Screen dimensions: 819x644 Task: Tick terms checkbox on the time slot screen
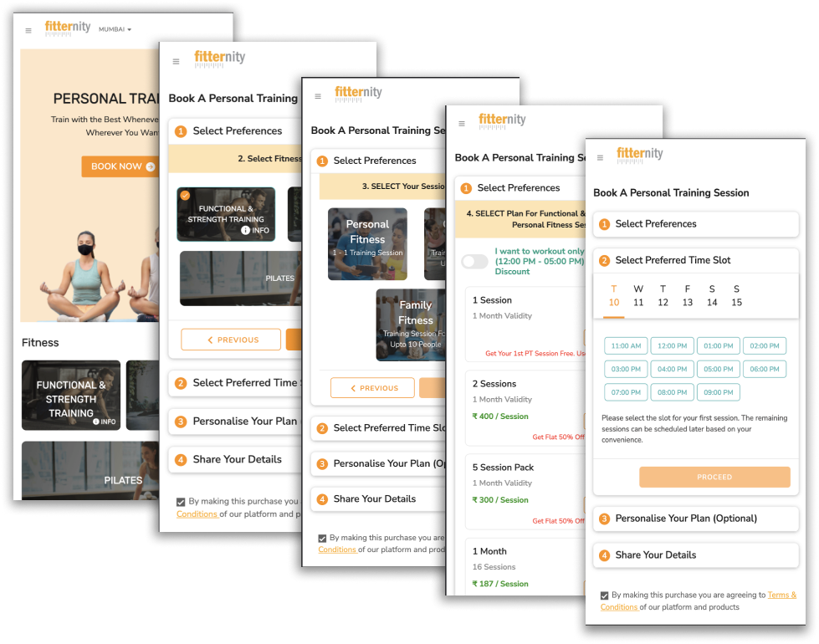(x=604, y=595)
